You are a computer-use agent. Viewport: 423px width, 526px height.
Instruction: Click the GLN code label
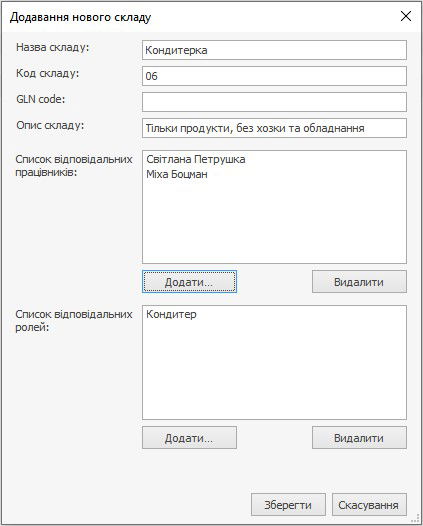tap(41, 99)
